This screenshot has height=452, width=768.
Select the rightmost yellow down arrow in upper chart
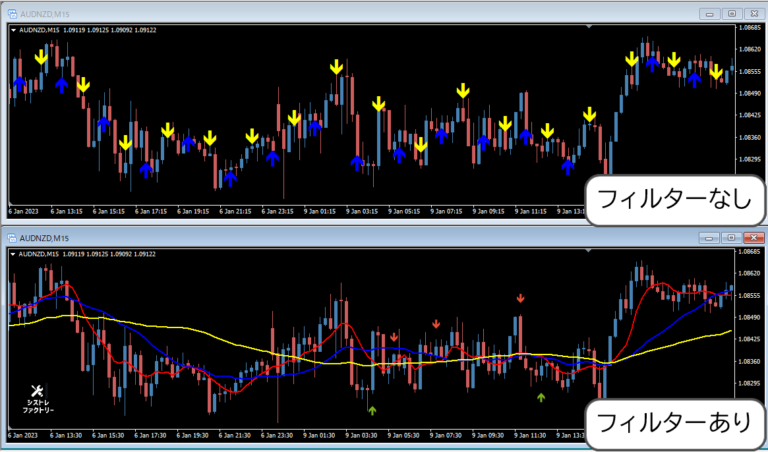pos(716,72)
